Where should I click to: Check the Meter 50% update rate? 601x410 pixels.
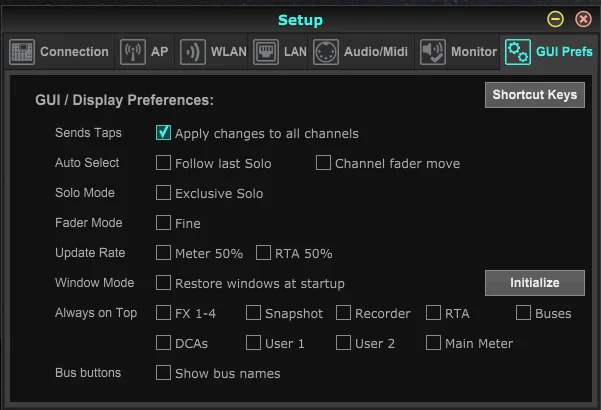point(163,253)
